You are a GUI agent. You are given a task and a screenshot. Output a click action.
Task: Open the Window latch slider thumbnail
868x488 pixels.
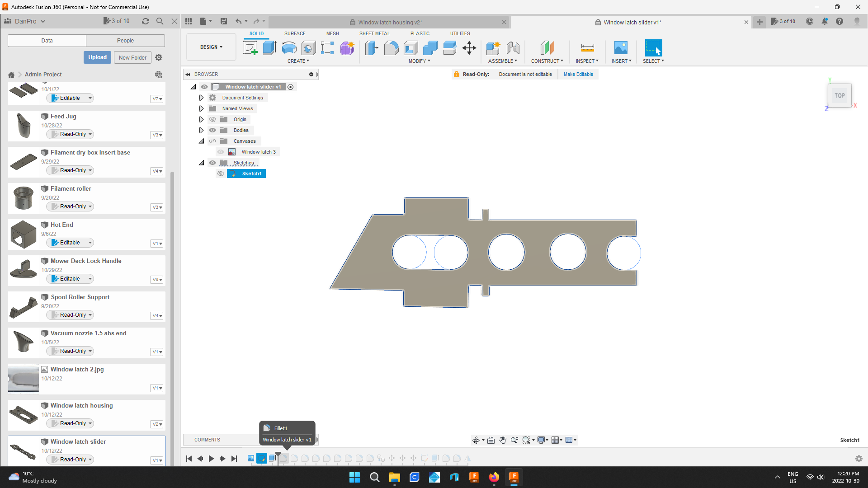pos(23,451)
